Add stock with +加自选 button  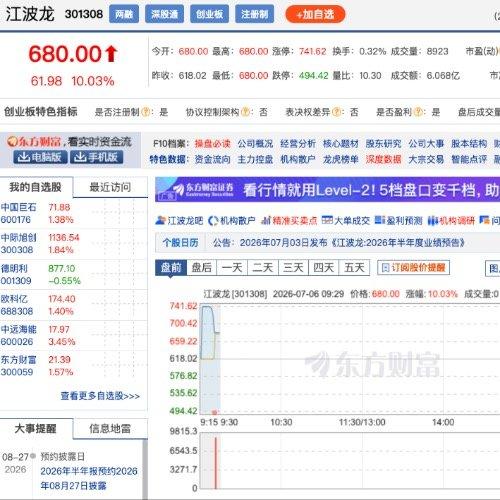coord(315,14)
